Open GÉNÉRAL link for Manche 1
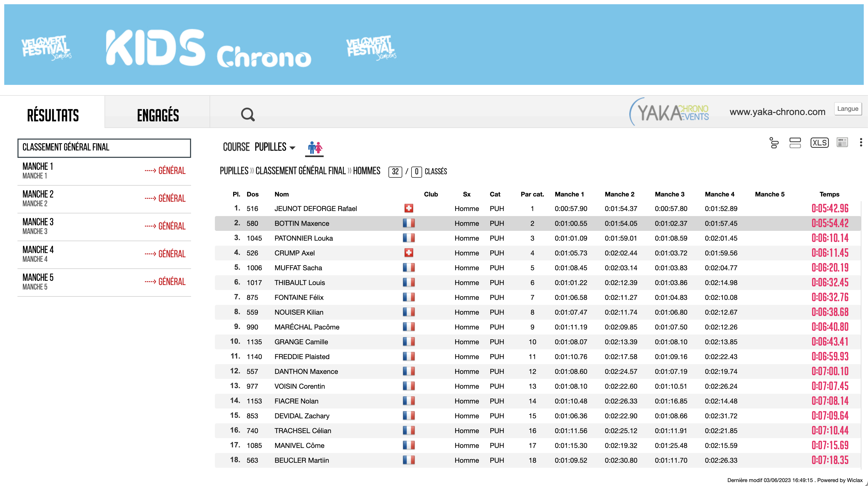 tap(165, 171)
